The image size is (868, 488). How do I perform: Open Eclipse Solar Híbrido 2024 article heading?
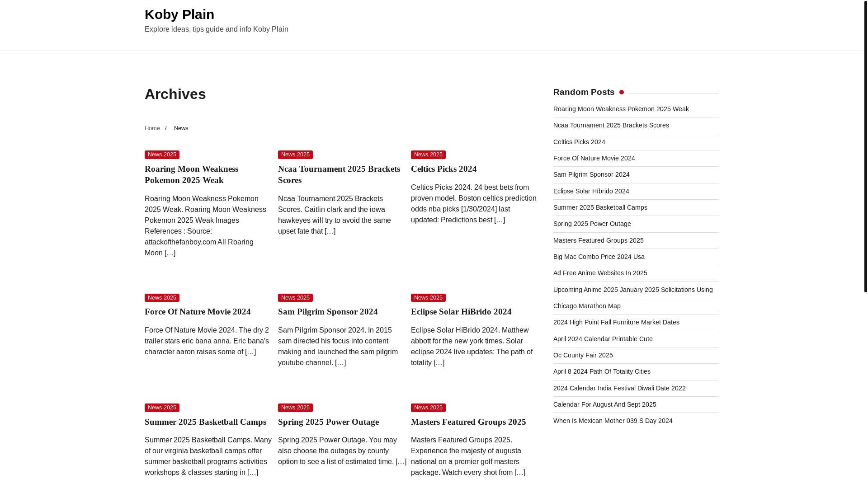pos(461,312)
